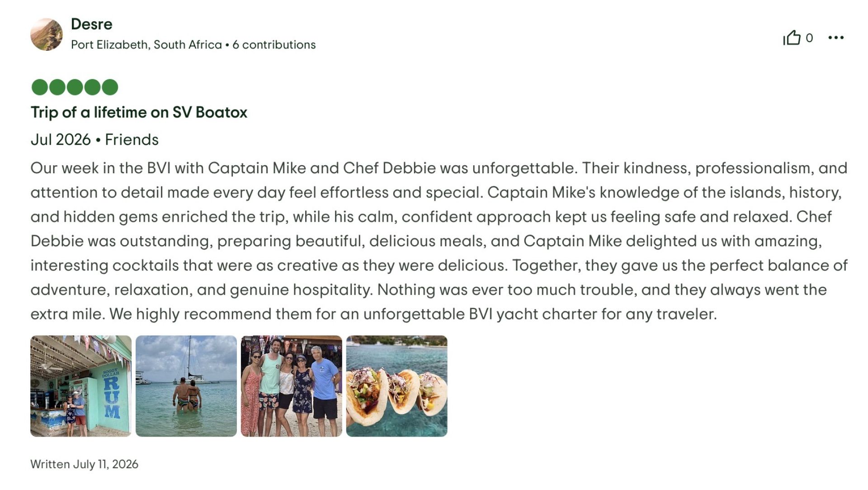Click the 6 contributions text
Screen dimensions: 868x490
click(274, 45)
